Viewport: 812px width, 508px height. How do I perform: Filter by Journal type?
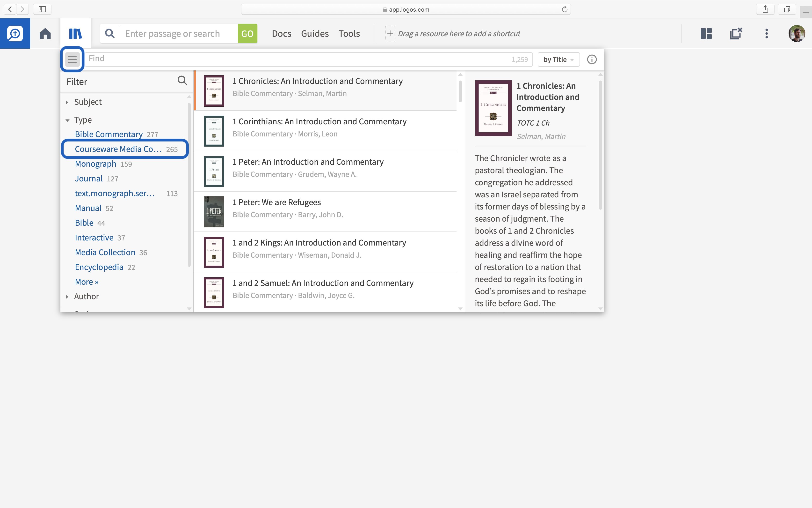[x=89, y=179]
